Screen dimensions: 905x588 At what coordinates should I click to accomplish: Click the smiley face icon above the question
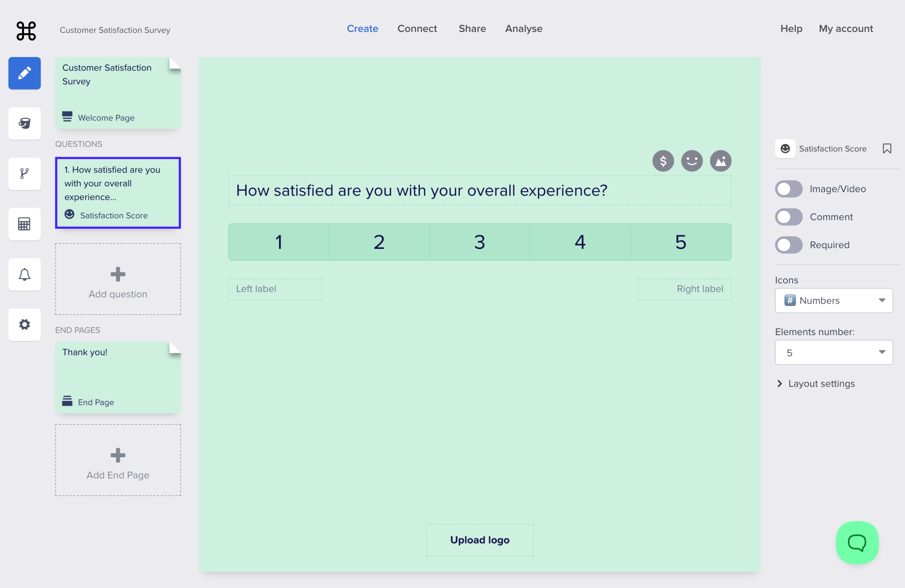(691, 161)
